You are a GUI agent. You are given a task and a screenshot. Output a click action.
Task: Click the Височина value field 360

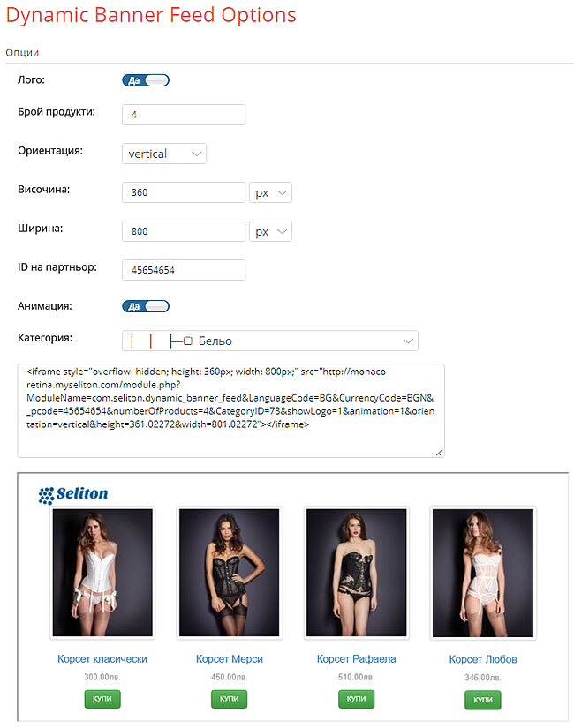184,192
